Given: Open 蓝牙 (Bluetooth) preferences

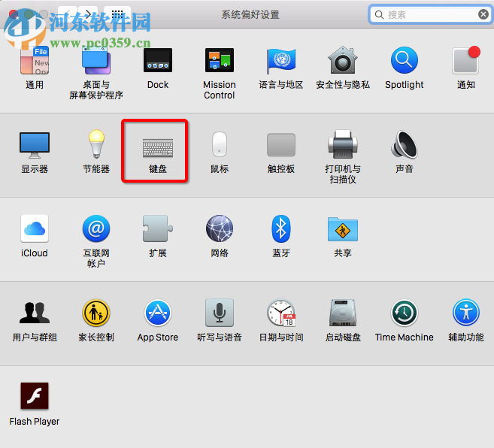Looking at the screenshot, I should coord(281,229).
